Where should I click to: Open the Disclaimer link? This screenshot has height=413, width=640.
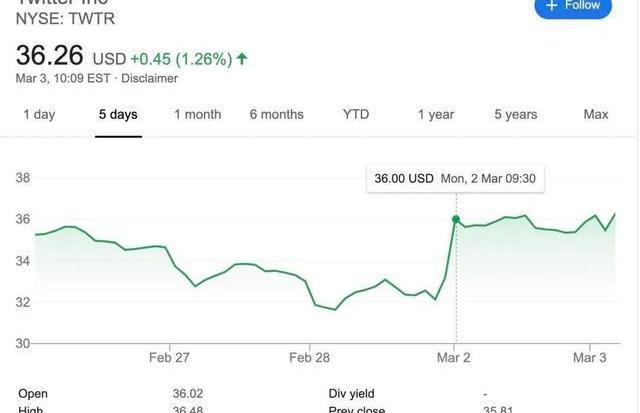coord(149,78)
